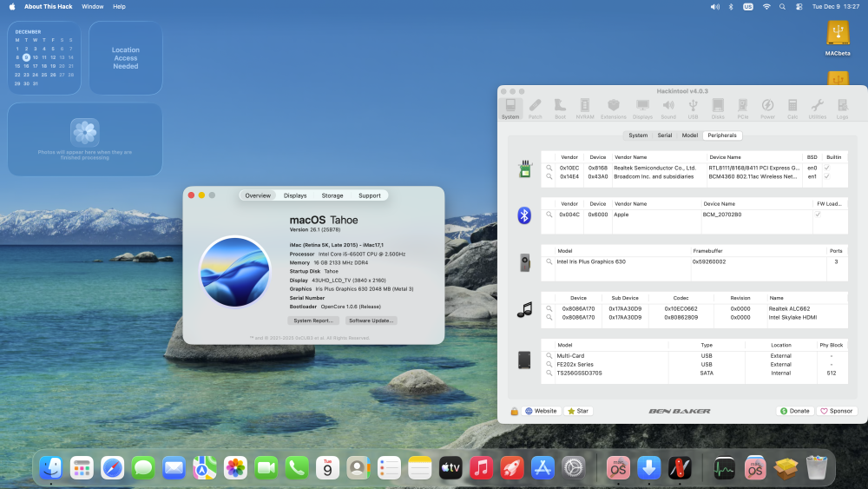Open the Storage tab in About This Hack
868x489 pixels.
click(332, 195)
